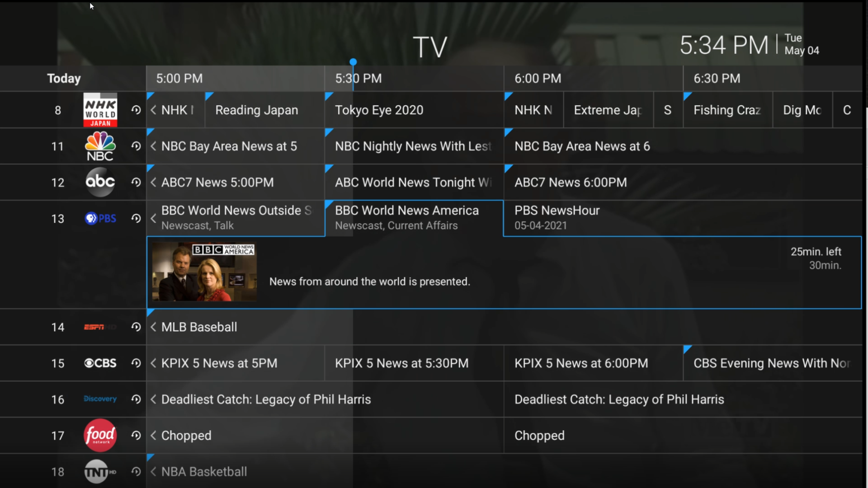Toggle the restart icon next to ESPN
This screenshot has width=868, height=488.
point(136,327)
